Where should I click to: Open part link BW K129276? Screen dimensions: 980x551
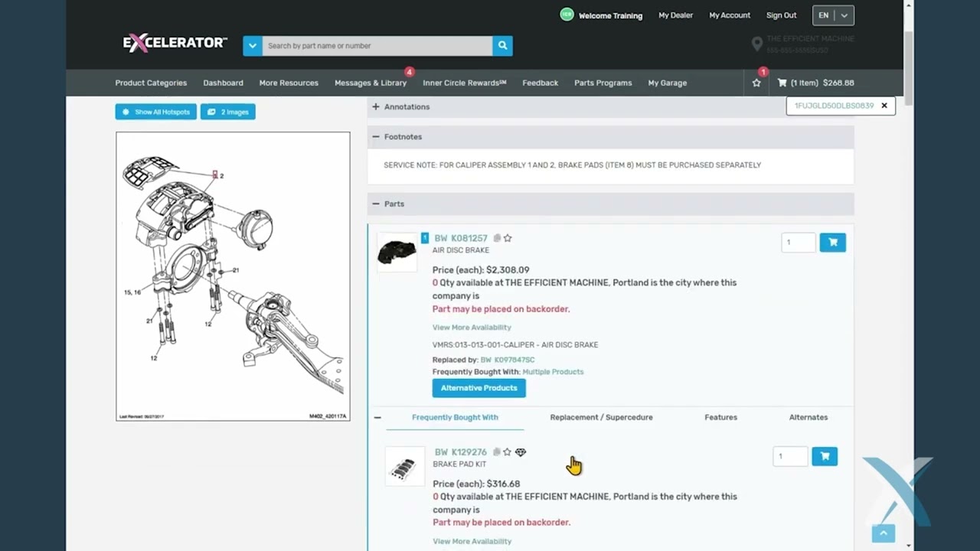(x=460, y=452)
